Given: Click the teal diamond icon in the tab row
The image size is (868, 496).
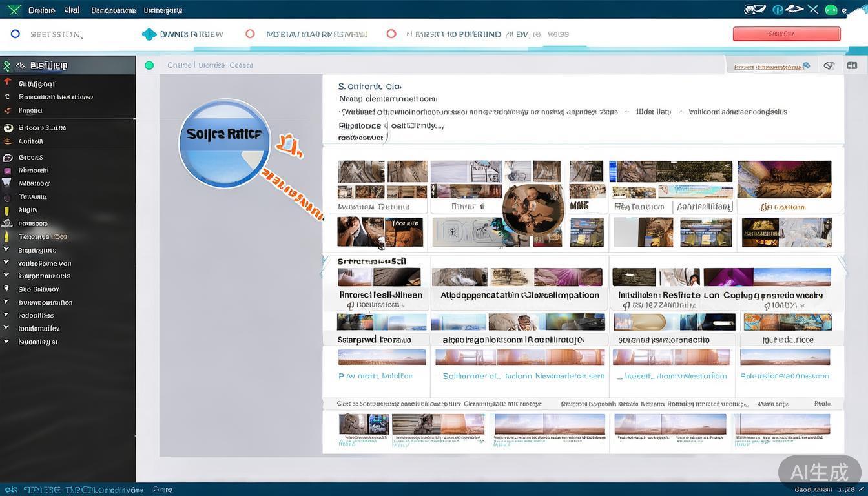Looking at the screenshot, I should tap(149, 34).
